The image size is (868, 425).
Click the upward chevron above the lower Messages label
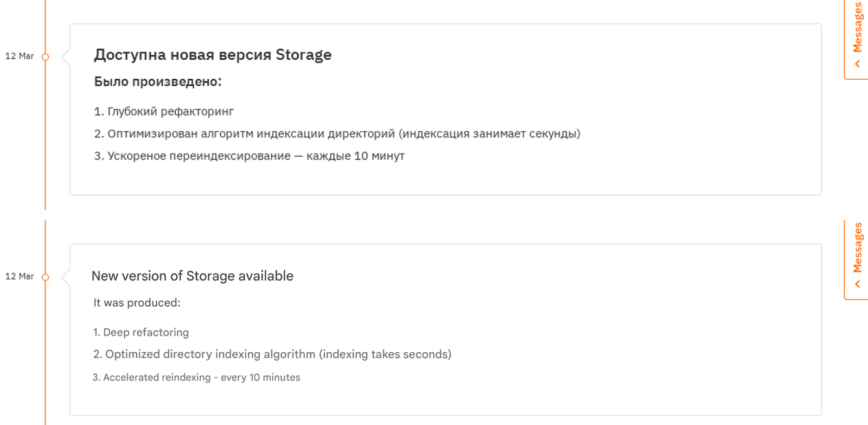(857, 283)
